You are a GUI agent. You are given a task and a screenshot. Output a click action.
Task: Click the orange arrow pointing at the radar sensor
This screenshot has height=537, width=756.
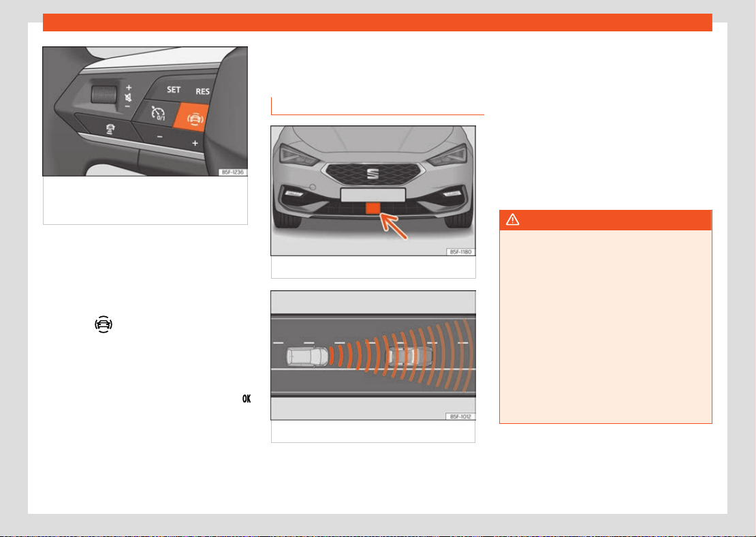coord(394,226)
